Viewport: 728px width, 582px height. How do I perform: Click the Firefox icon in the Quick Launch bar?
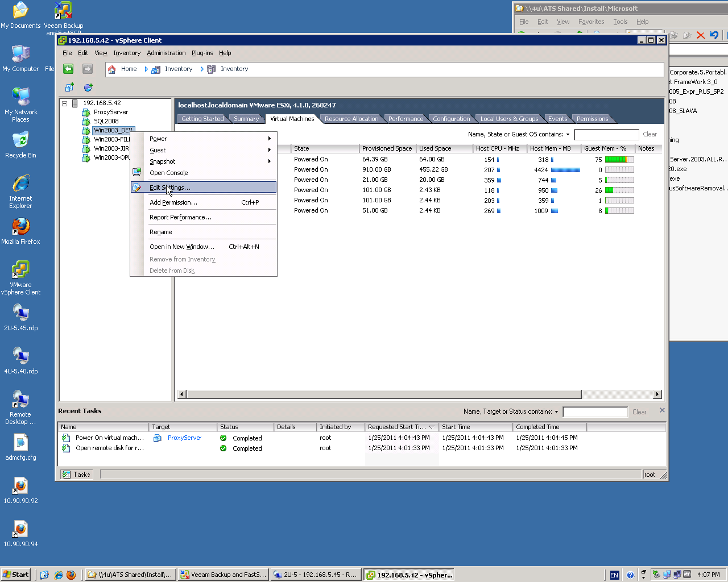(x=71, y=575)
